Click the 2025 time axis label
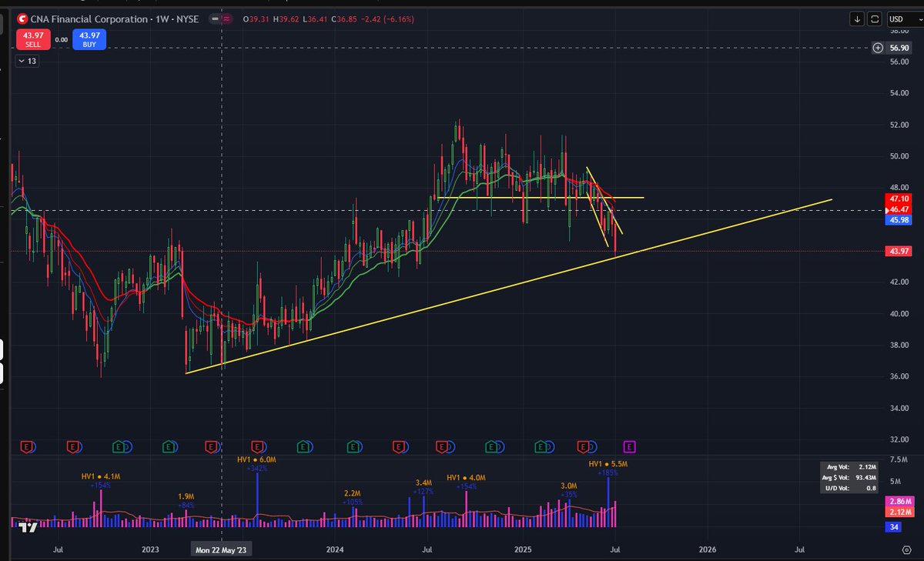Image resolution: width=924 pixels, height=561 pixels. click(x=523, y=550)
